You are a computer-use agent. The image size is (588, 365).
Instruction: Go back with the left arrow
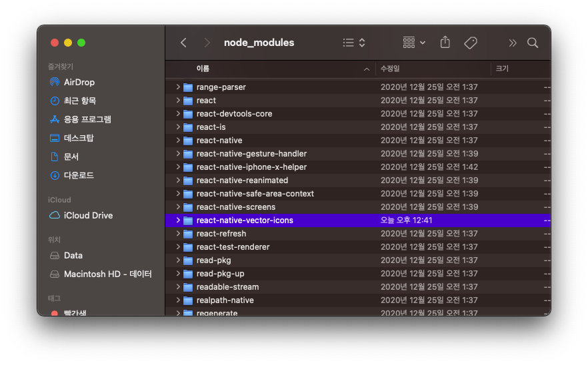[x=183, y=43]
